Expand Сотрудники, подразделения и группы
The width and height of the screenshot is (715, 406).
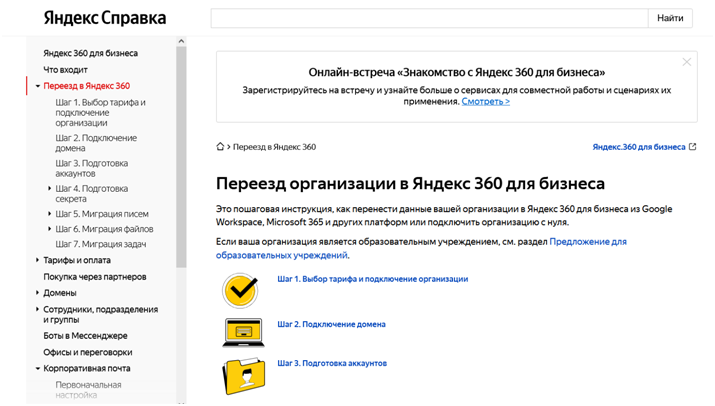37,309
